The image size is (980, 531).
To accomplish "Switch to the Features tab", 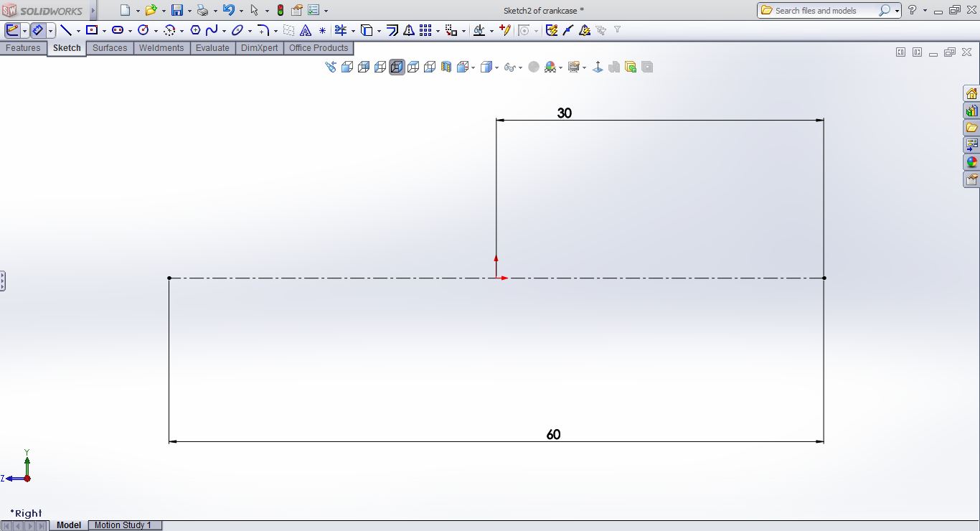I will pyautogui.click(x=23, y=47).
